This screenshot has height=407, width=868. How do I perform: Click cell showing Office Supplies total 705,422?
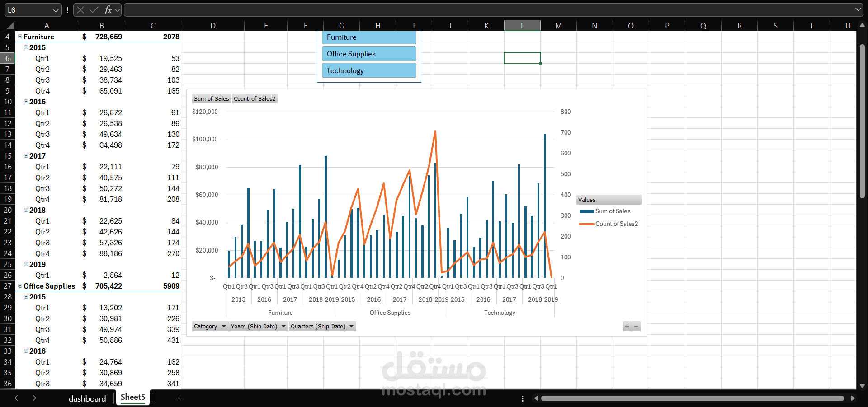[102, 286]
